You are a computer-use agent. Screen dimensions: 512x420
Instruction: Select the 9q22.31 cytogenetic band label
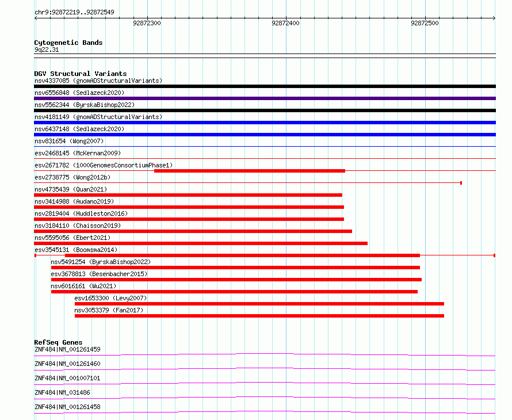(47, 49)
